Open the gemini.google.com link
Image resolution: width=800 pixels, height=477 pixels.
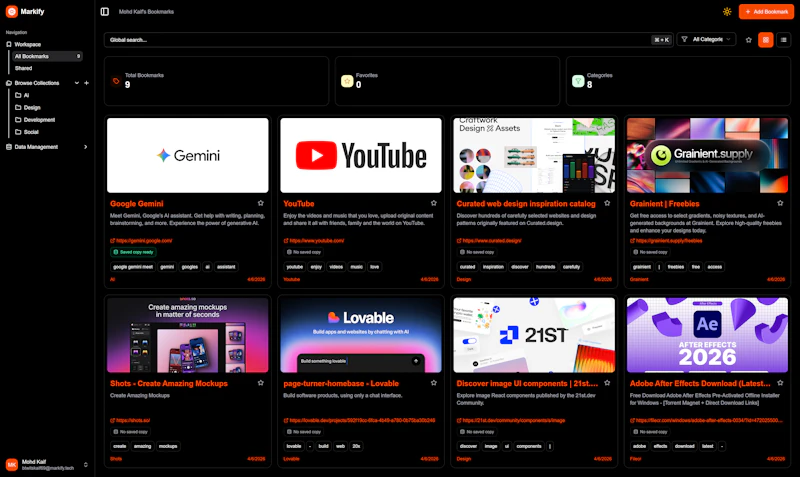pos(141,241)
